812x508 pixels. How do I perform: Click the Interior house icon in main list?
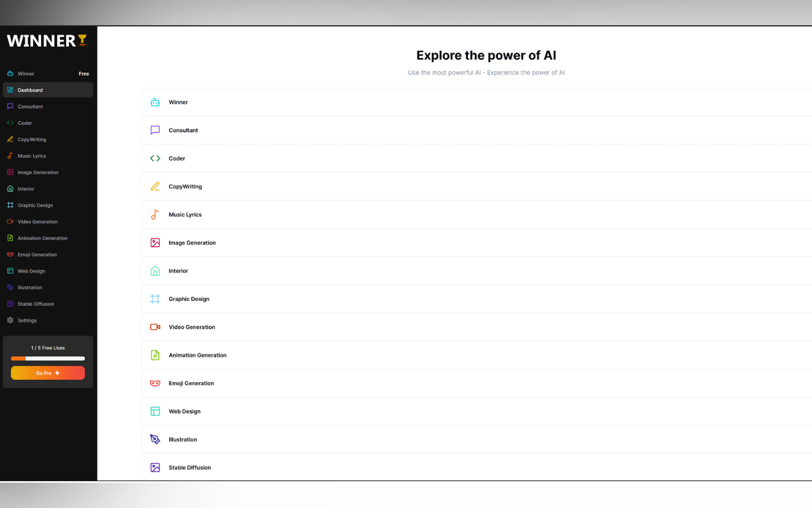coord(155,271)
